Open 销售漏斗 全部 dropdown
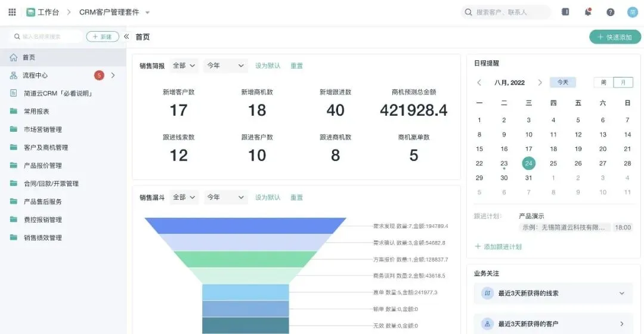 coord(184,197)
